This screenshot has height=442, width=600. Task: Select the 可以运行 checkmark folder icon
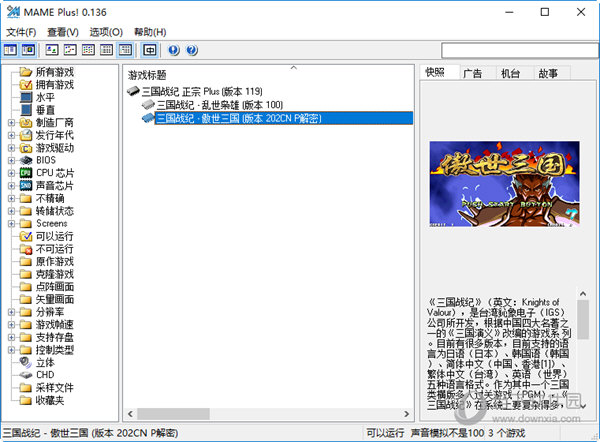coord(26,236)
